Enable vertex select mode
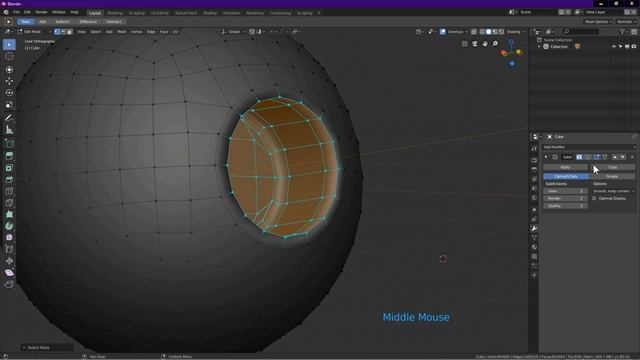640x360 pixels. (x=57, y=31)
